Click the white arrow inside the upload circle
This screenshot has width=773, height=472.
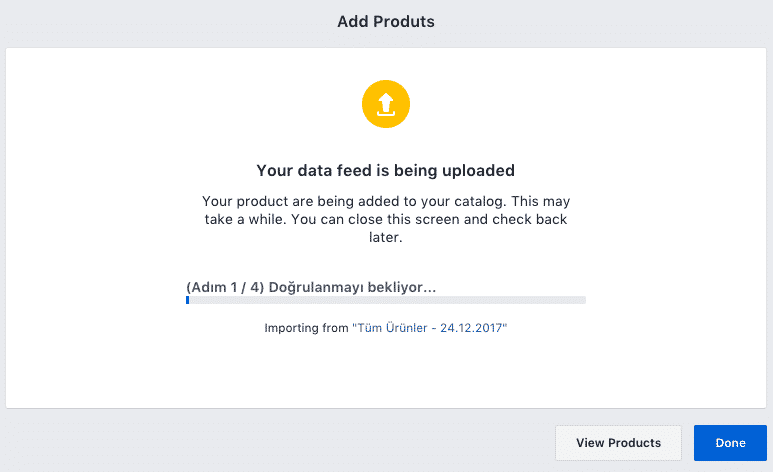pos(386,105)
